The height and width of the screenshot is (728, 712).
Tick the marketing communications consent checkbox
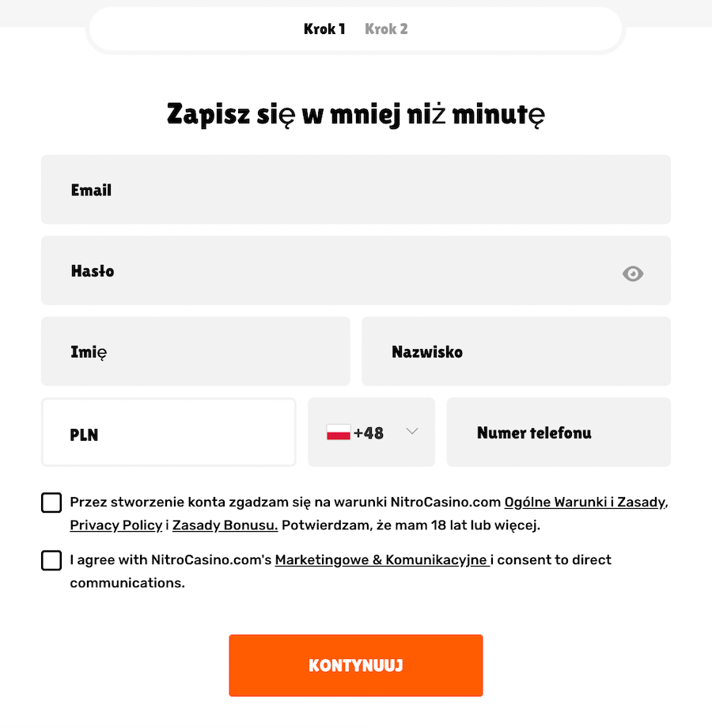[x=51, y=560]
